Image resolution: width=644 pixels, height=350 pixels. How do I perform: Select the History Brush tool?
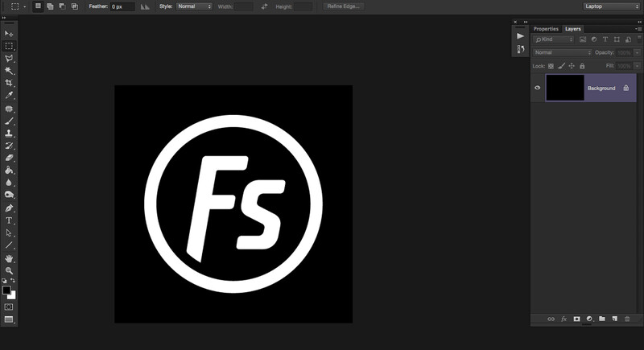(x=9, y=146)
